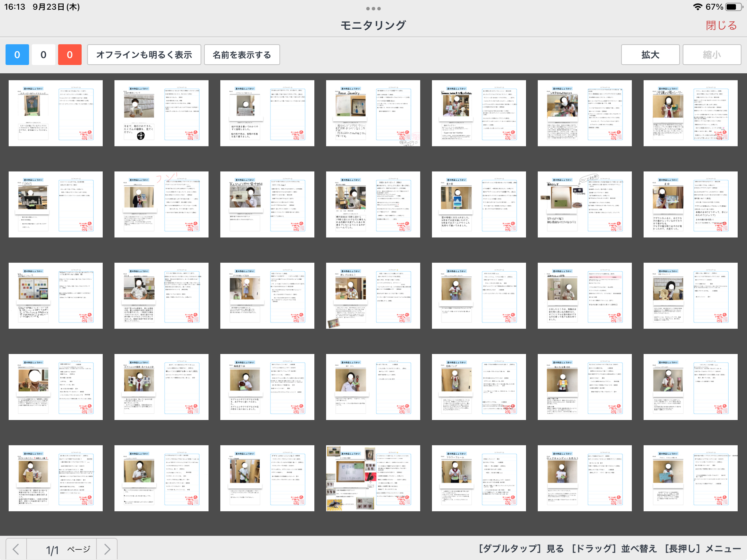Go to previous page with left chevron
Viewport: 747px width, 560px height.
tap(16, 549)
